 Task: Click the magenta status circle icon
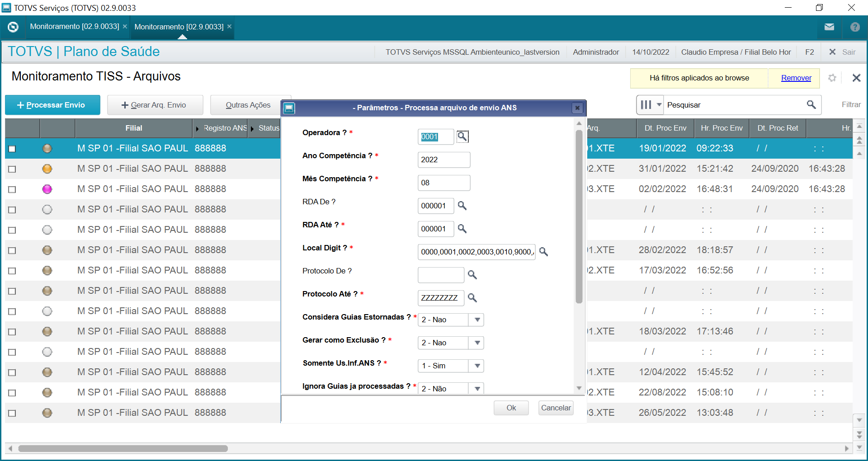47,189
